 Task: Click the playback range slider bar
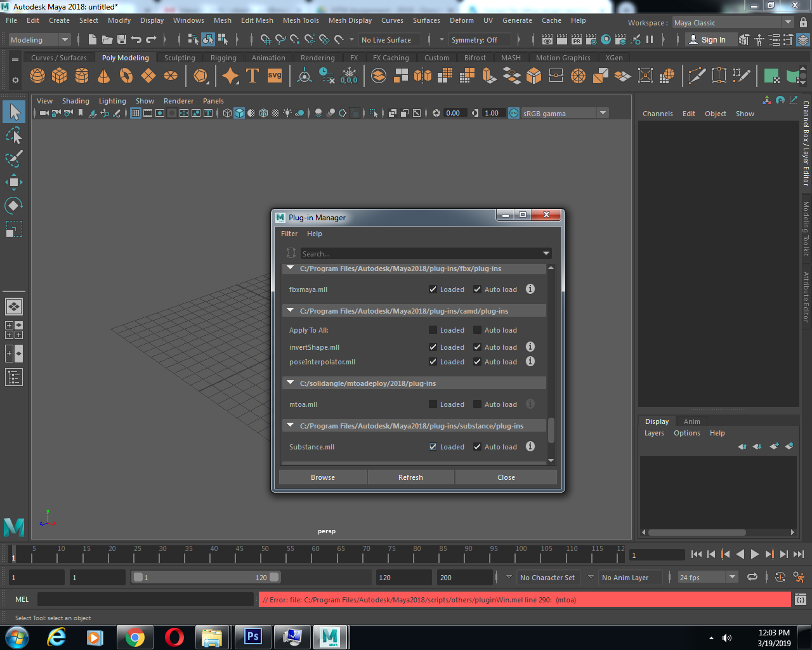pos(206,577)
